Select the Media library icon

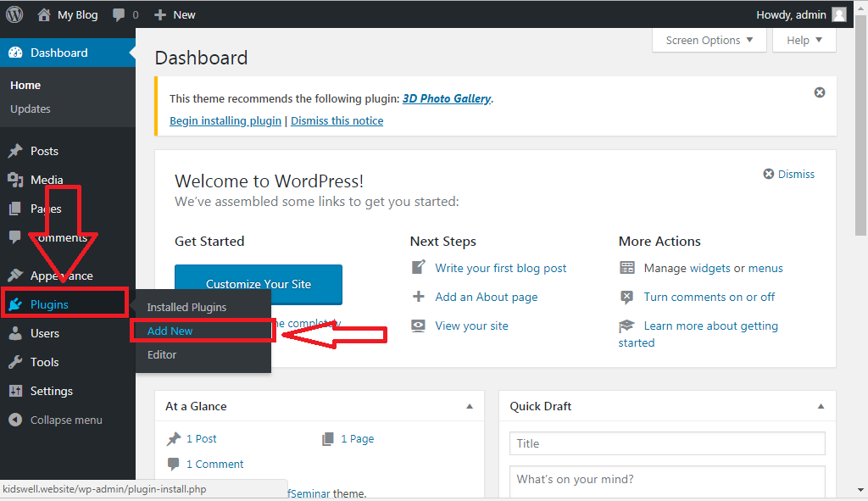14,179
